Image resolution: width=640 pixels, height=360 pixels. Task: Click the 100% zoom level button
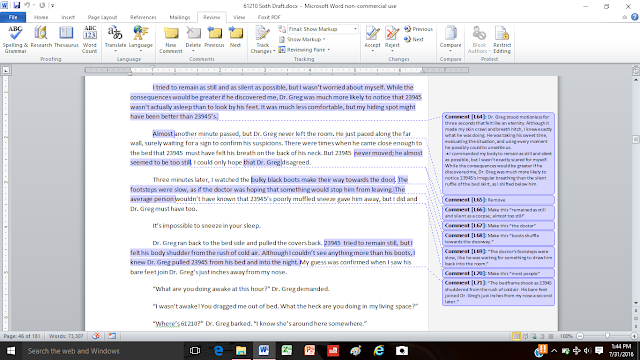[566, 336]
